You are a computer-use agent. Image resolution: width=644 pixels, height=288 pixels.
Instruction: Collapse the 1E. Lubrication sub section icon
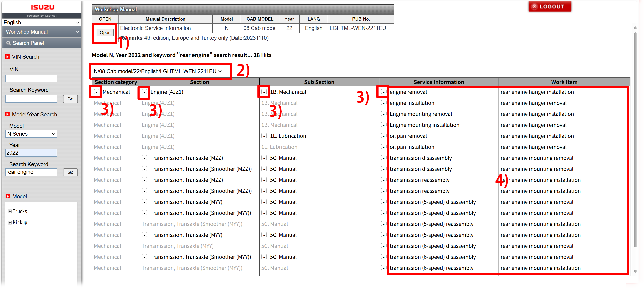(x=264, y=136)
